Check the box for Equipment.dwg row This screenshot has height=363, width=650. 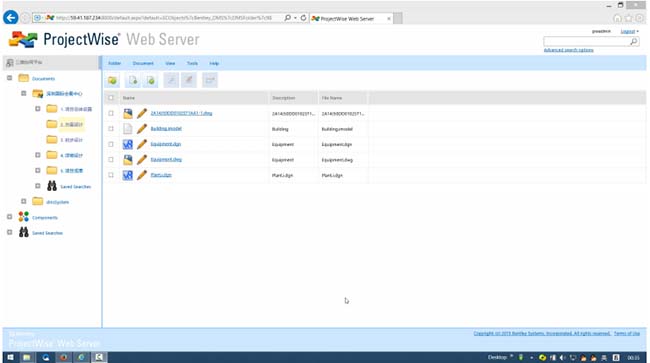click(x=111, y=160)
